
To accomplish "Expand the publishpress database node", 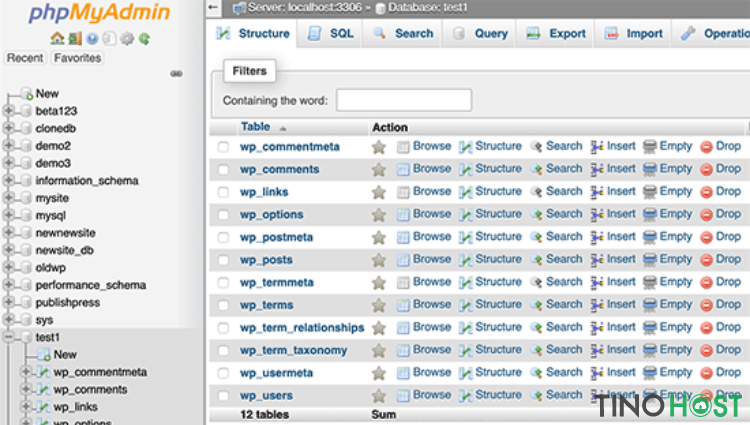I will click(x=8, y=302).
